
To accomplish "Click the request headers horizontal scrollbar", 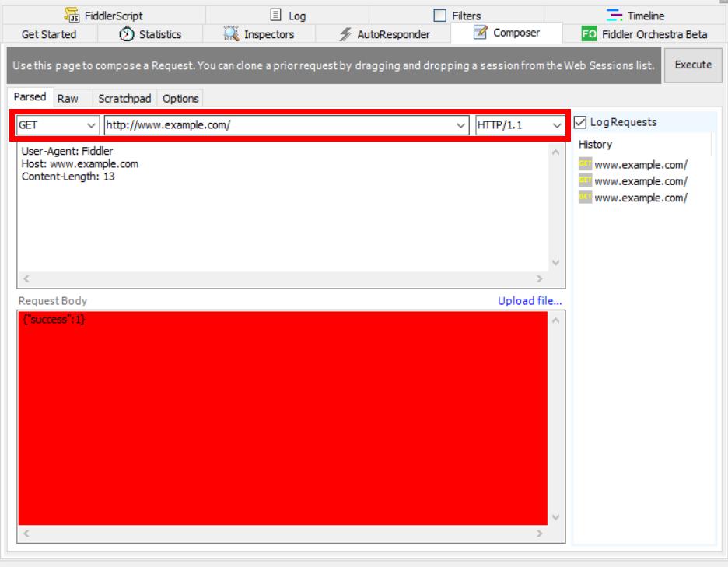I will 282,278.
